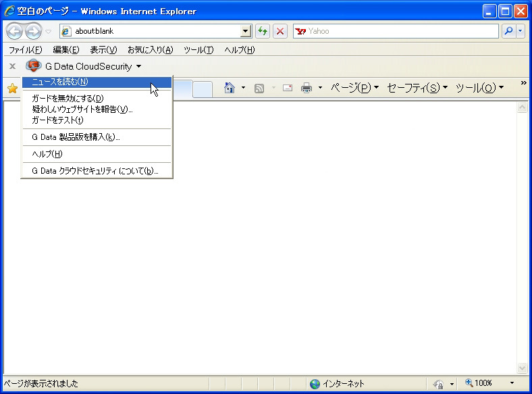The height and width of the screenshot is (394, 532).
Task: Click the G Data CloudSecurity shield icon
Action: click(x=34, y=66)
